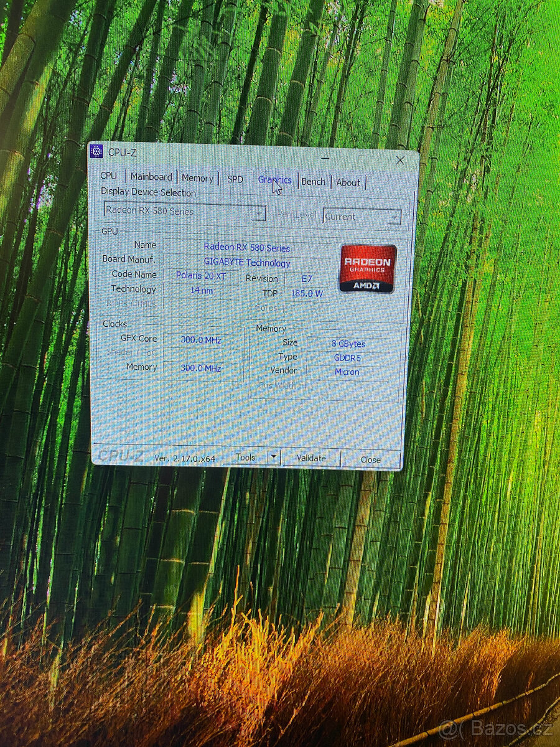Viewport: 560px width, 747px height.
Task: Open the About tab
Action: pos(348,182)
